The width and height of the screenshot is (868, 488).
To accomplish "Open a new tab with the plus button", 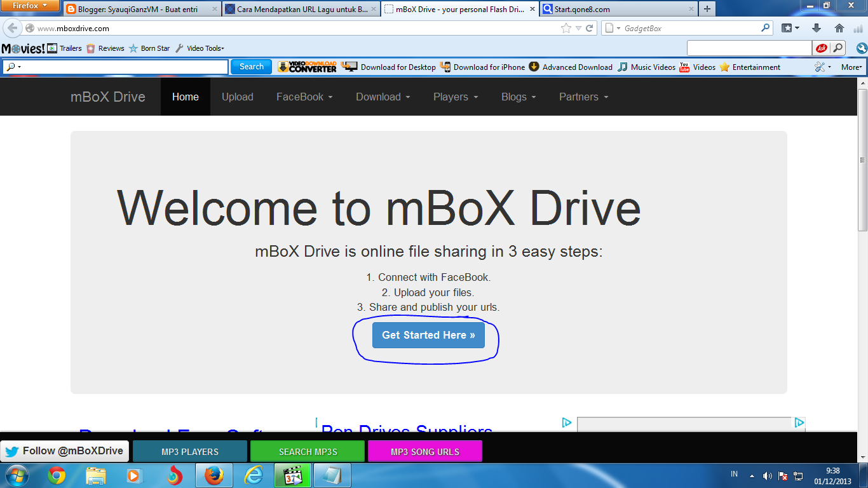I will click(707, 9).
